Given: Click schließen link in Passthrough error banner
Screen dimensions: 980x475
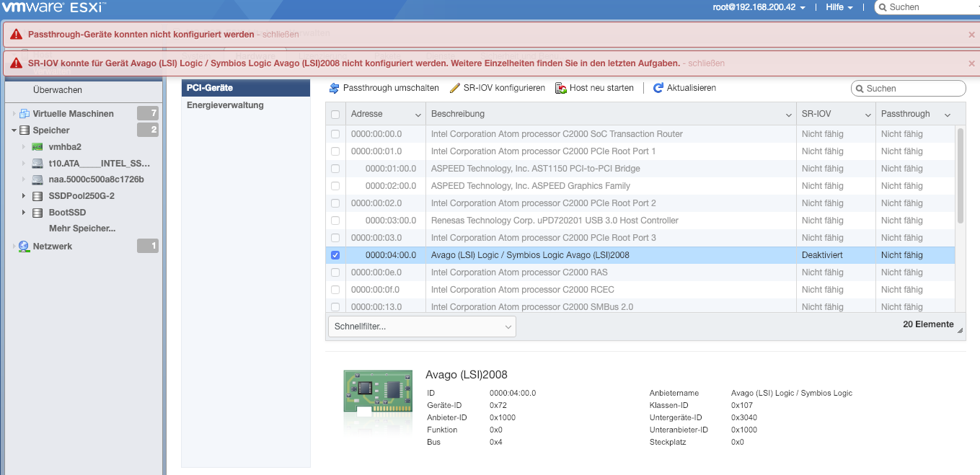Looking at the screenshot, I should pyautogui.click(x=280, y=35).
